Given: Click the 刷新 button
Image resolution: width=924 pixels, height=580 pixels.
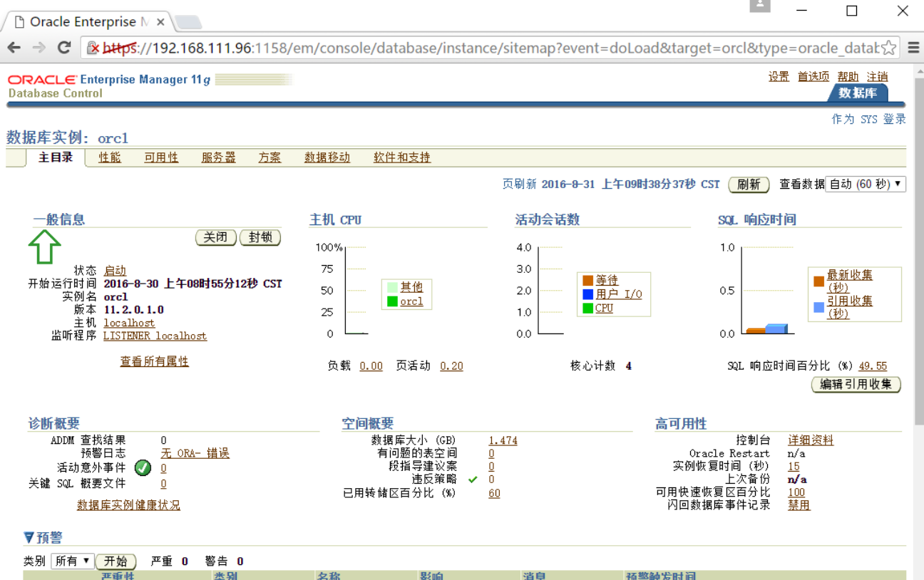Looking at the screenshot, I should [x=749, y=185].
